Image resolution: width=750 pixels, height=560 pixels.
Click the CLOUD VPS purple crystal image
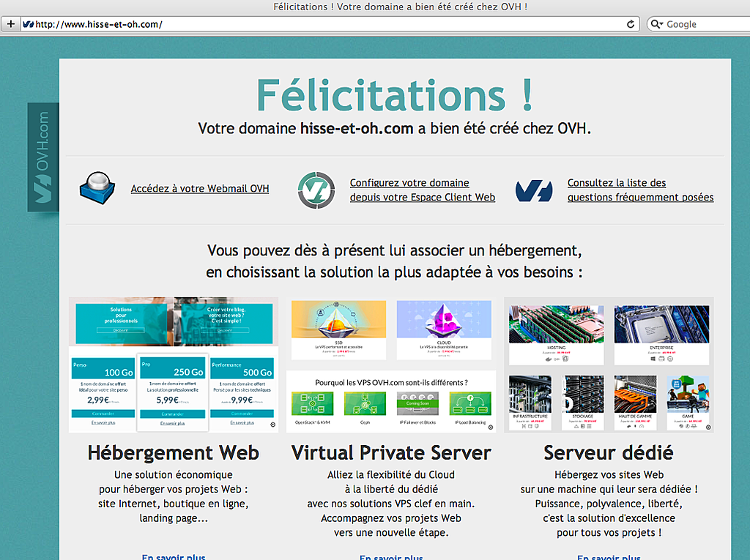[x=444, y=319]
